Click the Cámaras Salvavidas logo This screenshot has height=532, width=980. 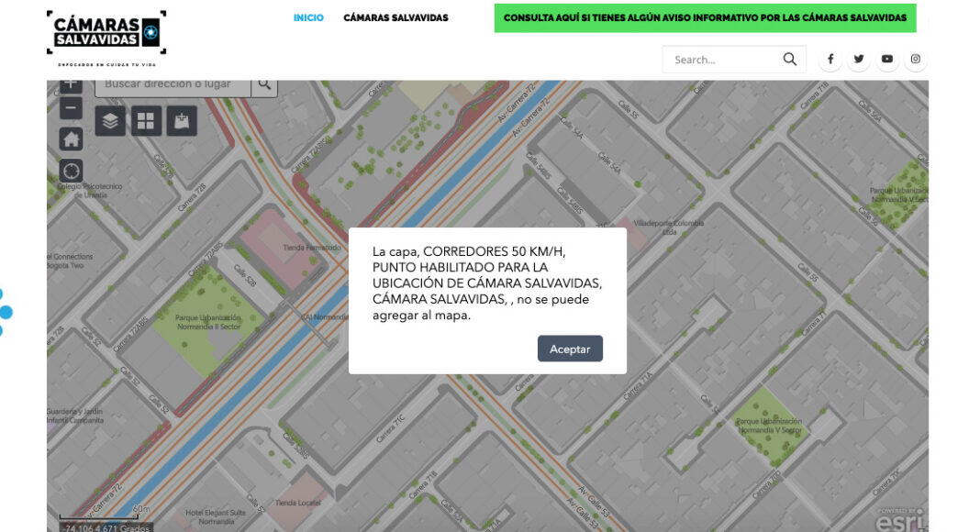(x=106, y=33)
